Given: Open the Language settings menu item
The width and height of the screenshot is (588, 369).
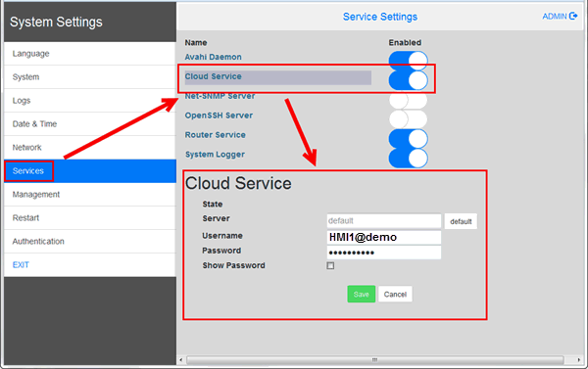Looking at the screenshot, I should [x=90, y=54].
